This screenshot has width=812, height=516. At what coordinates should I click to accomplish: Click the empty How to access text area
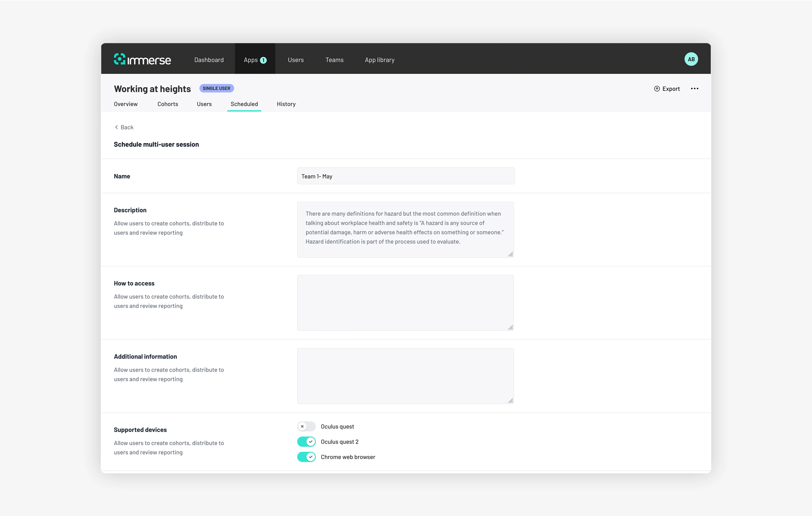click(405, 303)
